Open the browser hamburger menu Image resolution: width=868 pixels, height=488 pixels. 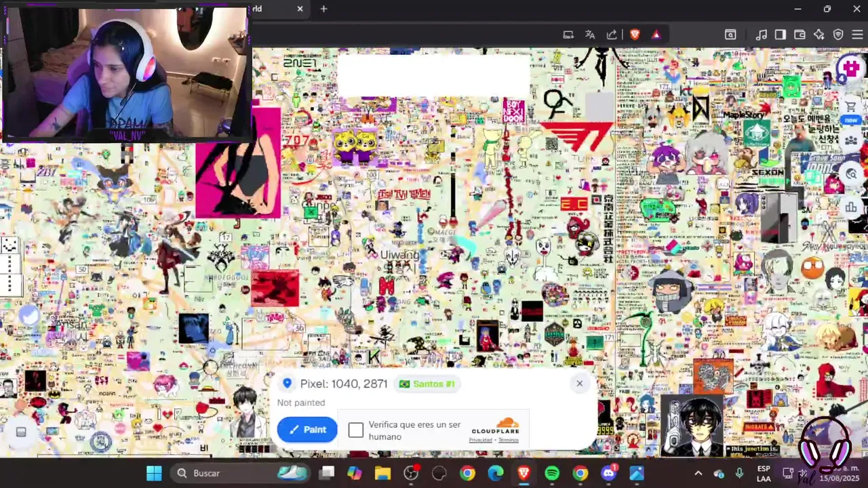[x=859, y=35]
